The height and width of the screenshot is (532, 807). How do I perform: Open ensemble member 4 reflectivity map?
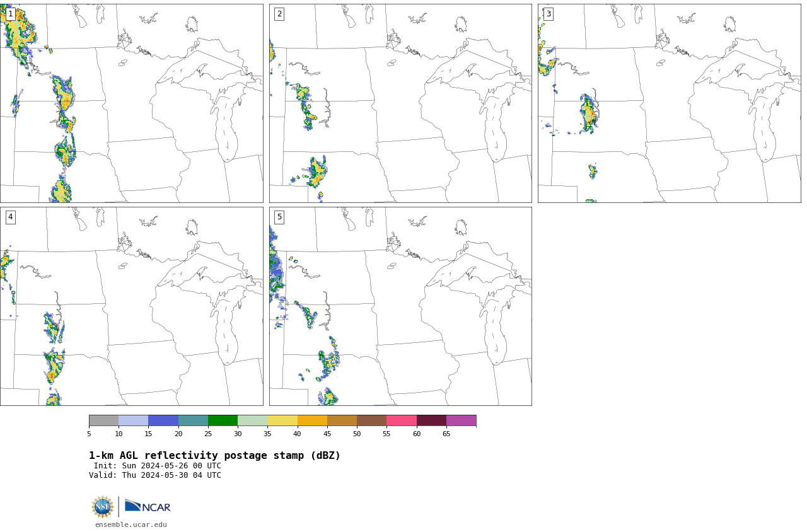click(x=132, y=306)
